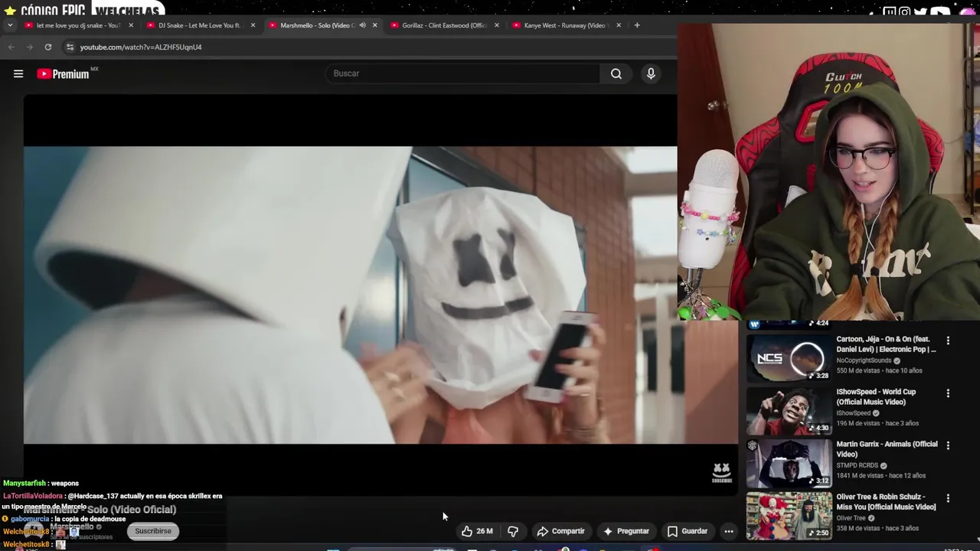Close the Kanye West - Runaway tab
The width and height of the screenshot is (980, 551).
[619, 25]
